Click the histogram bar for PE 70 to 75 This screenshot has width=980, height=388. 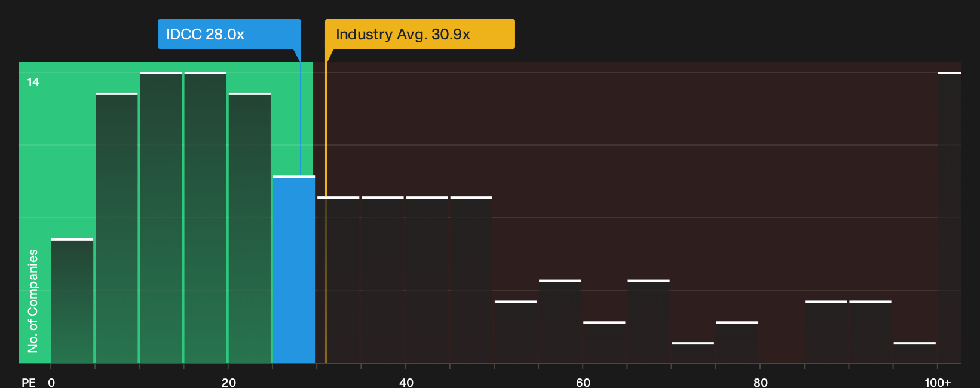tap(693, 353)
